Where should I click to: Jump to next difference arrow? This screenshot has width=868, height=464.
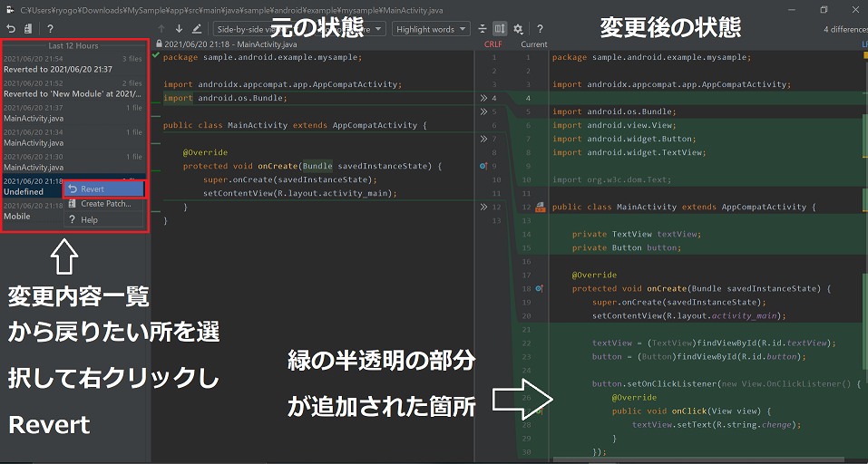179,29
